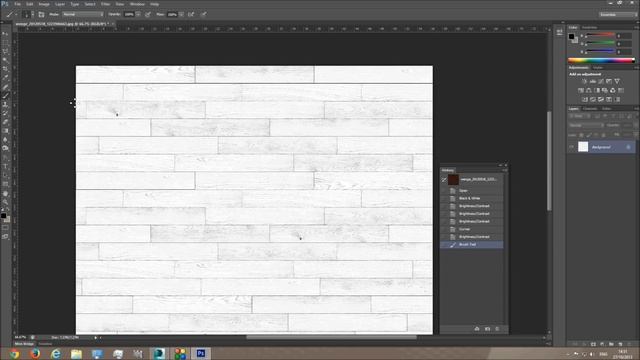Switch to the Paths tab
The width and height of the screenshot is (640, 360).
pyautogui.click(x=607, y=109)
